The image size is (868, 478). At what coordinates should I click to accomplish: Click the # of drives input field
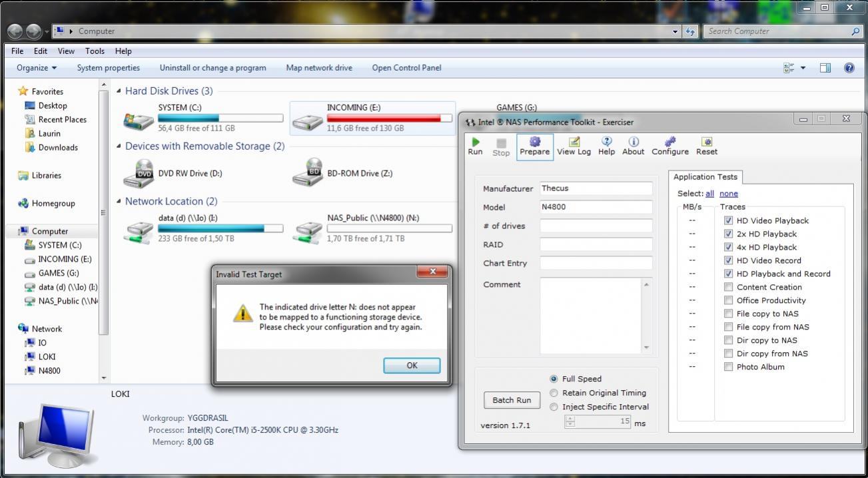click(x=596, y=226)
